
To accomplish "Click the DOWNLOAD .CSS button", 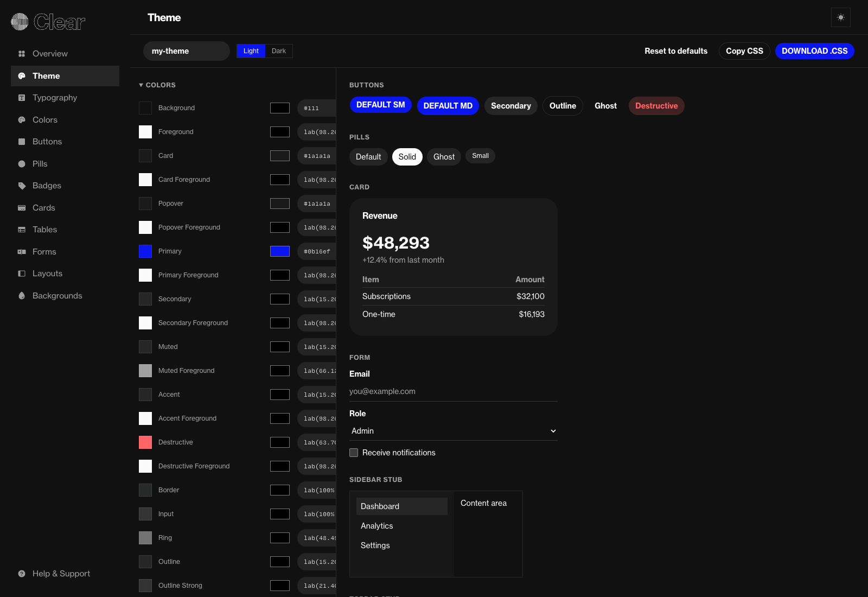I will pos(815,51).
